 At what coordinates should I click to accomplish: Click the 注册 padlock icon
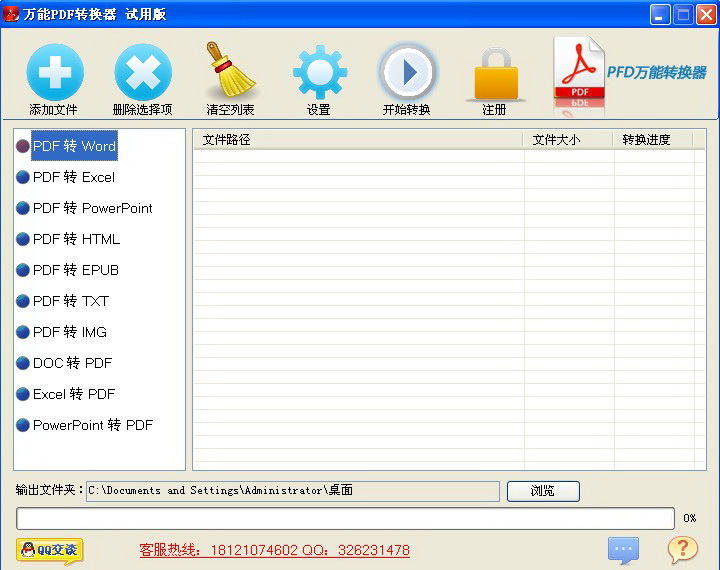pos(495,73)
